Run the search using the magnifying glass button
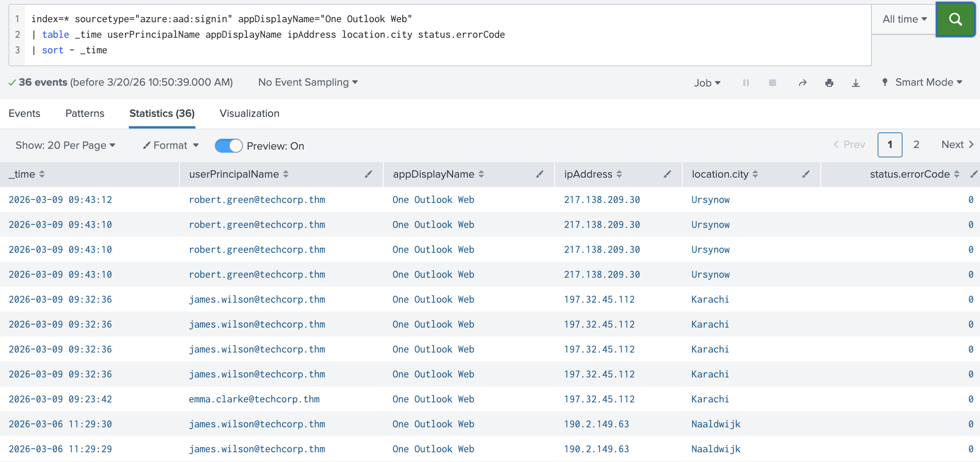Screen dimensions: 980x462 (x=956, y=19)
